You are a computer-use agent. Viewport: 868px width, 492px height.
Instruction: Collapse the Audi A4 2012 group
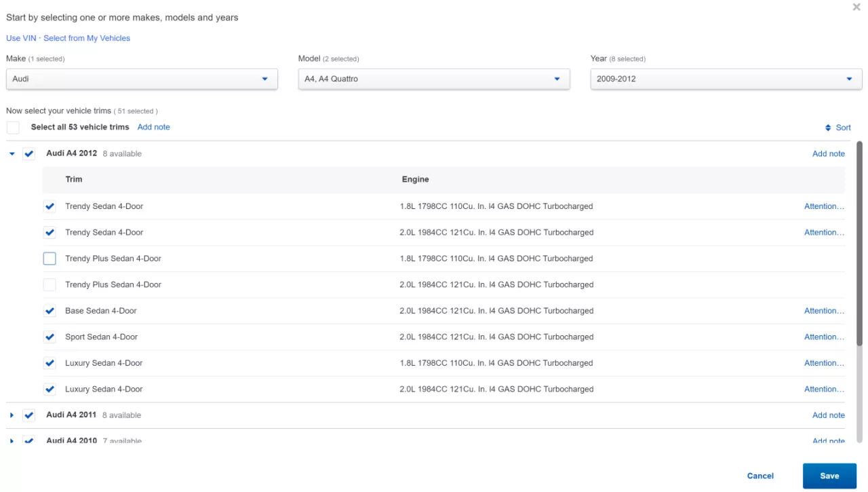pos(12,154)
